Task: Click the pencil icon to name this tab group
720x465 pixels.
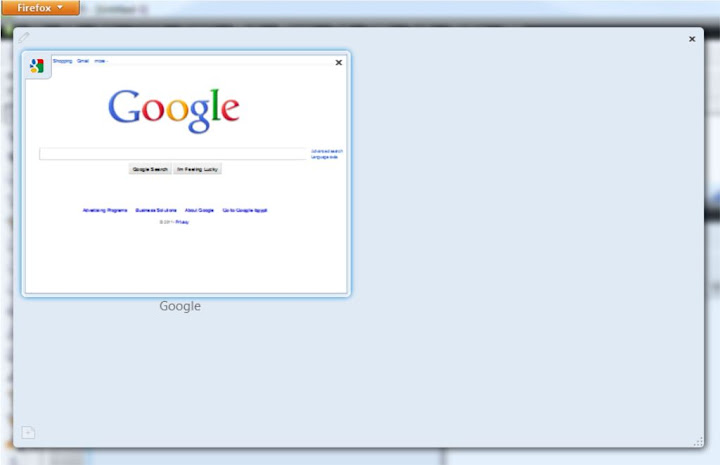Action: pyautogui.click(x=24, y=37)
